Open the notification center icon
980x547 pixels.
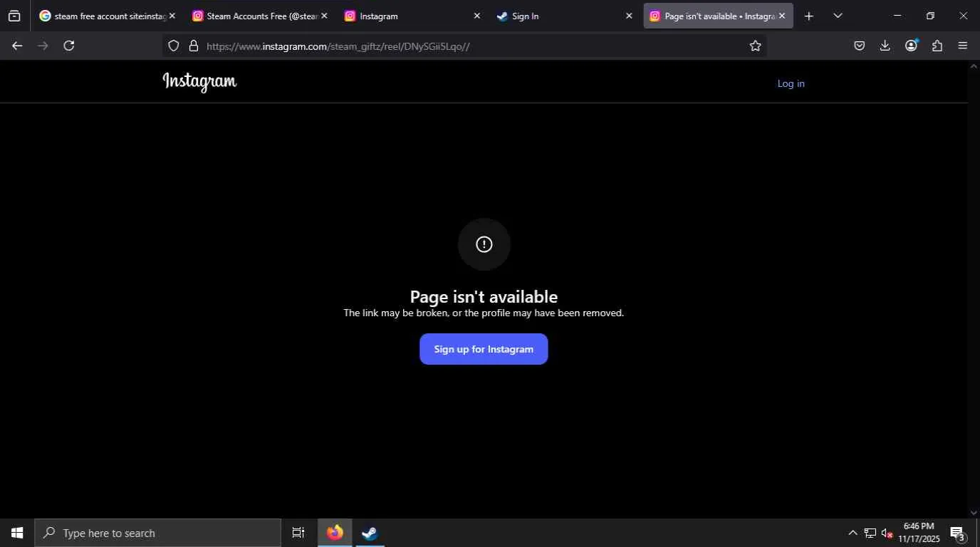coord(957,533)
